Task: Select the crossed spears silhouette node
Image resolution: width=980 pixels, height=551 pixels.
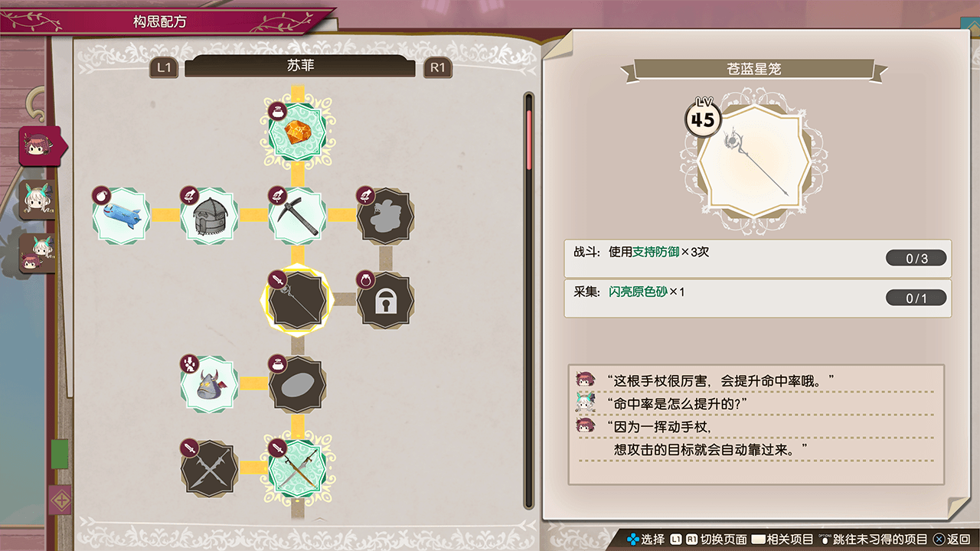Action: pos(210,466)
